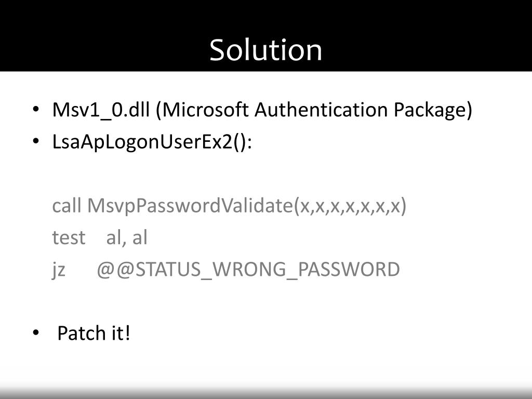
Task: Click the "Patch it!" text
Action: [x=94, y=333]
